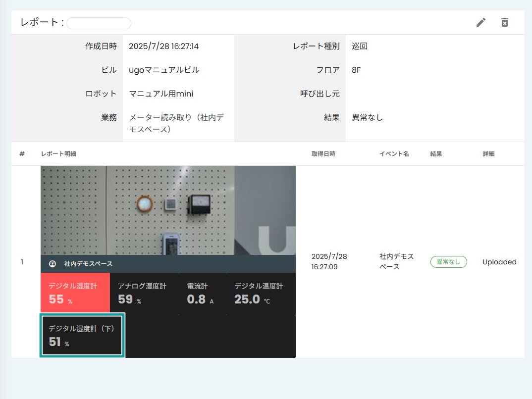Click event name 社内デモスペース in the row
This screenshot has width=532, height=399.
(396, 261)
